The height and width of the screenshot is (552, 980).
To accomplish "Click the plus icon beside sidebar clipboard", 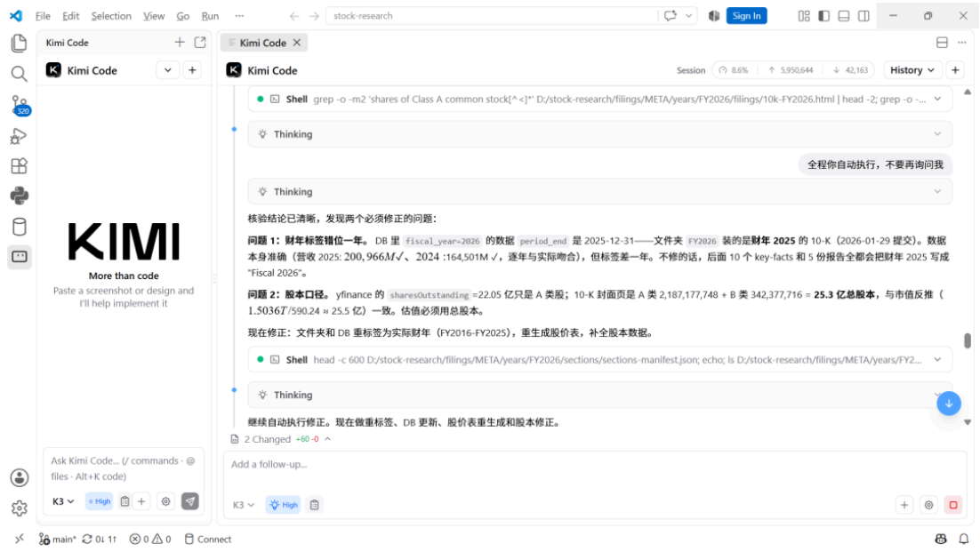I will [142, 501].
